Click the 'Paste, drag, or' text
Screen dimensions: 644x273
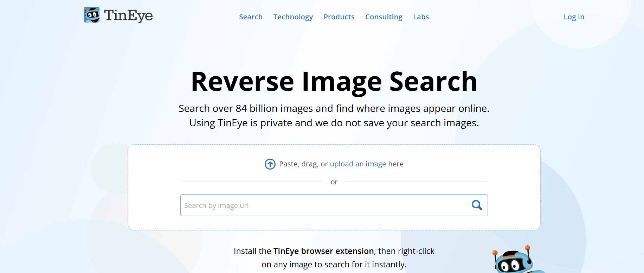(303, 164)
